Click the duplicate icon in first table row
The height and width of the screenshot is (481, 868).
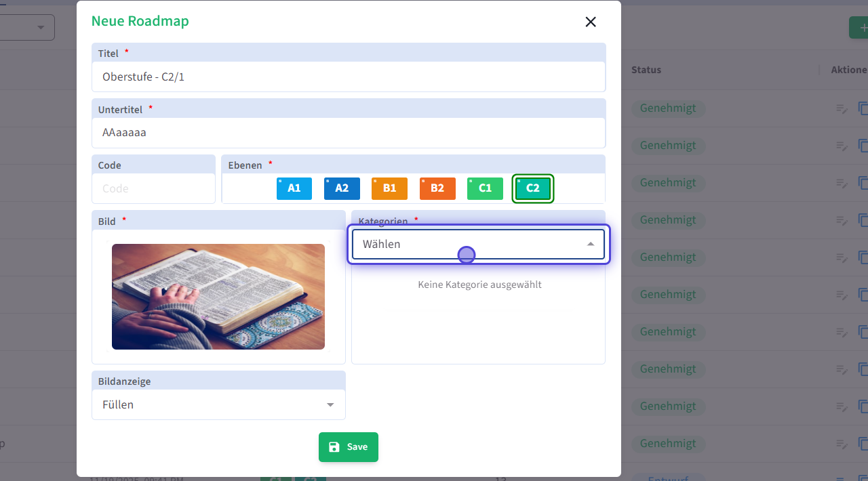tap(863, 108)
